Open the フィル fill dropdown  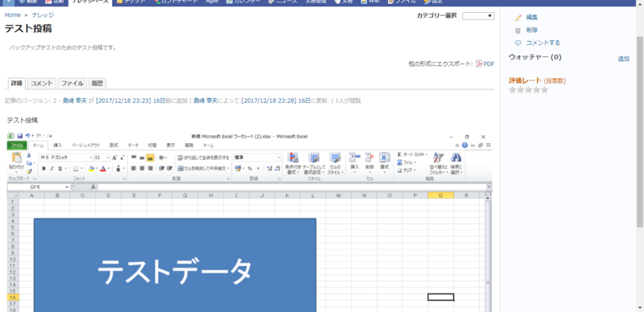[x=407, y=162]
